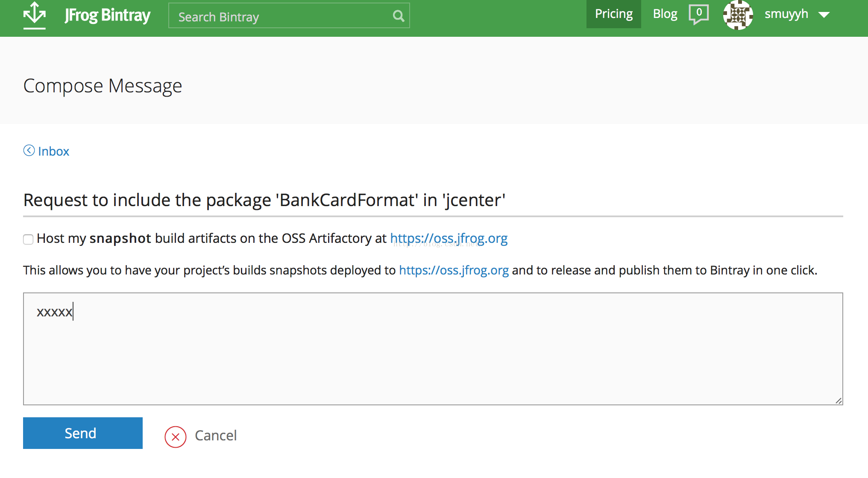The width and height of the screenshot is (868, 478).
Task: Click the JFrog Bintray brand name
Action: point(108,15)
